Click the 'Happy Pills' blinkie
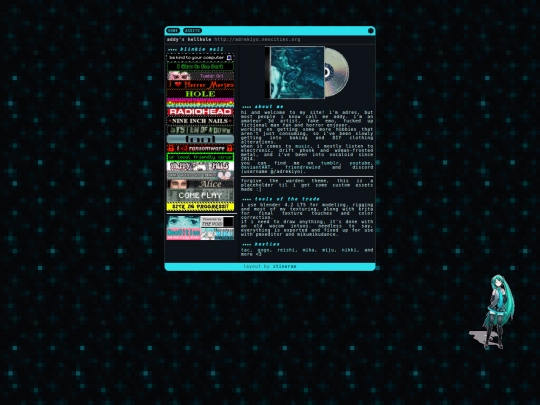Viewport: 540px width, 405px height. point(200,166)
